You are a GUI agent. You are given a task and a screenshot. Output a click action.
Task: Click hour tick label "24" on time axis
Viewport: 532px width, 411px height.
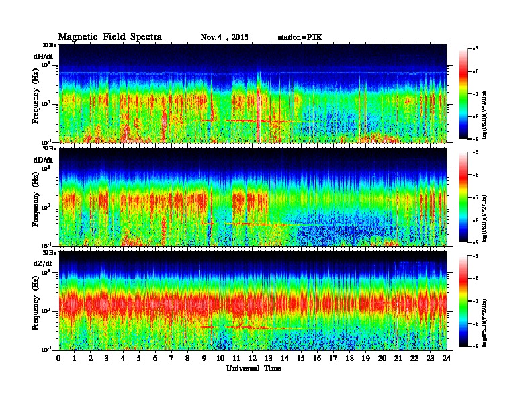click(x=447, y=359)
